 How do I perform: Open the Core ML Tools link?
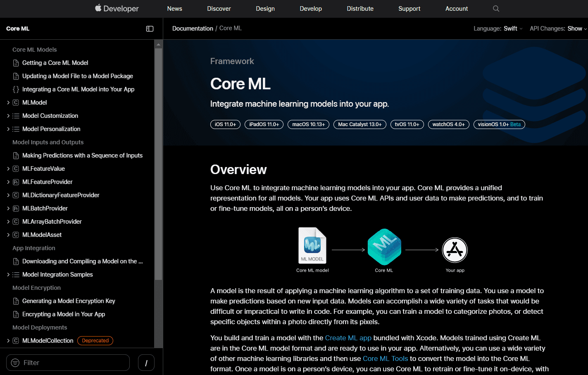tap(386, 358)
